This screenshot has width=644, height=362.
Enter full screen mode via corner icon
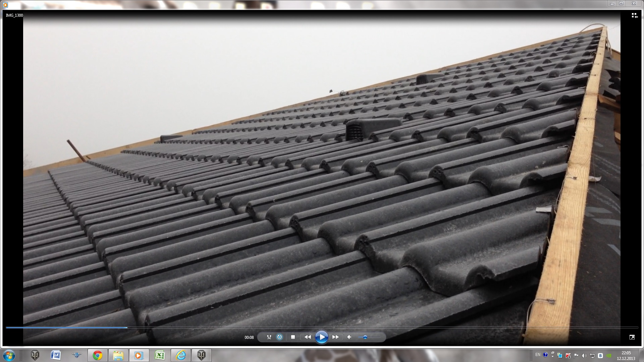(x=632, y=337)
